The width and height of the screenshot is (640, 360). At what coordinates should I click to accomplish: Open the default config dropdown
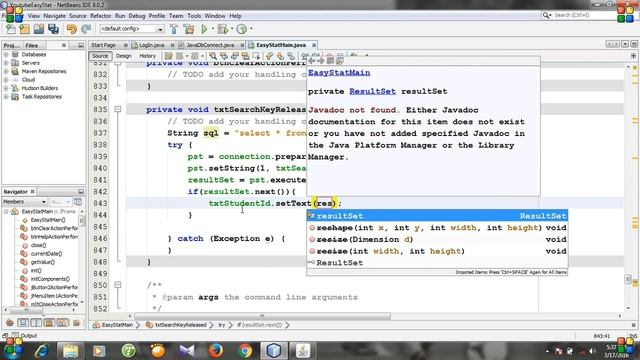click(x=132, y=29)
